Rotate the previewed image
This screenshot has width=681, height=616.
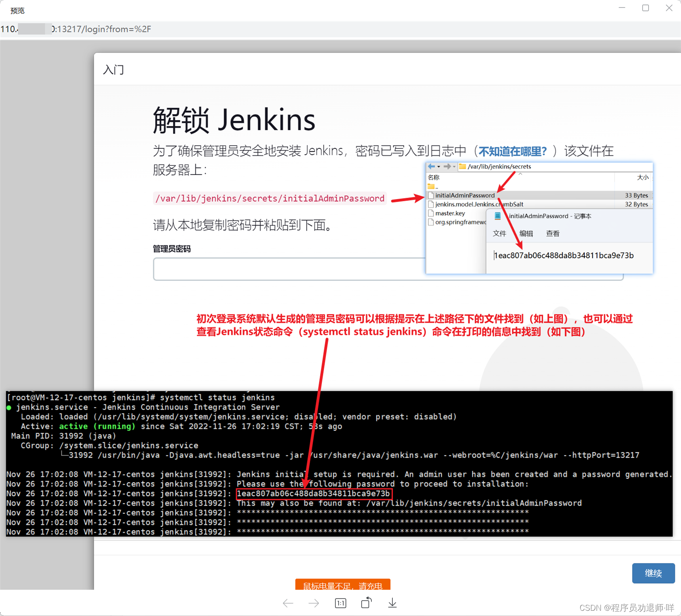[367, 603]
